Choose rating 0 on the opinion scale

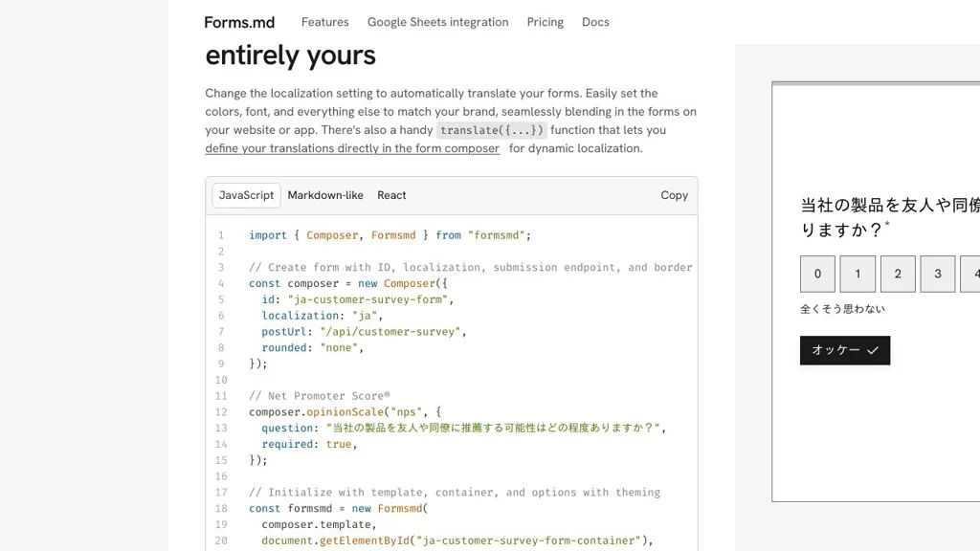tap(817, 274)
